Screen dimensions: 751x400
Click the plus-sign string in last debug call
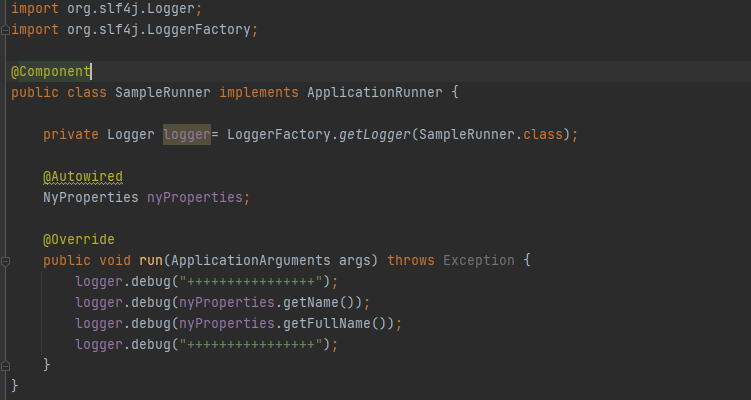251,345
